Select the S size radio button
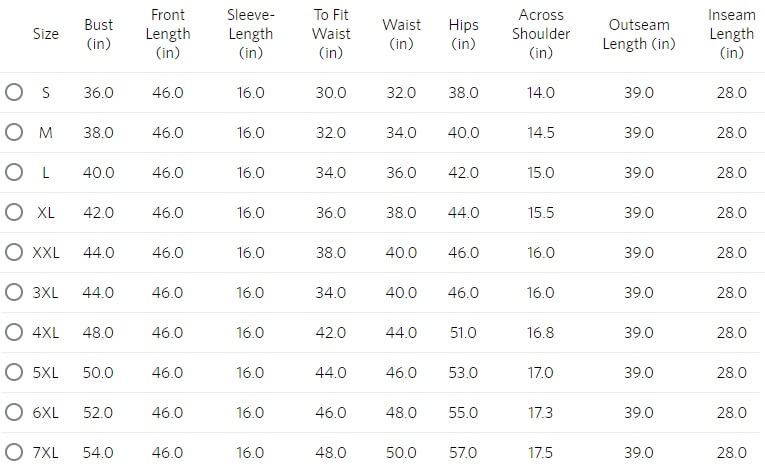Image resolution: width=765 pixels, height=469 pixels. pos(14,92)
